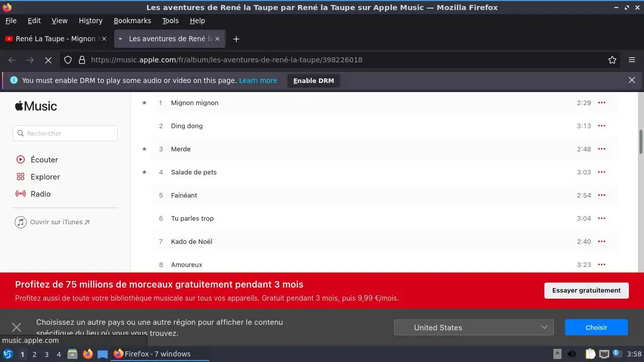Open Firefox 7 windows taskbar entry
644x362 pixels.
(159, 354)
